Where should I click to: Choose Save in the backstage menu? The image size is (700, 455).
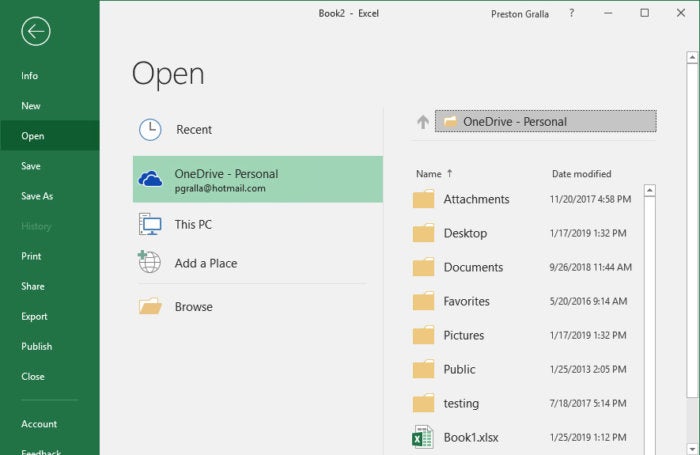coord(31,166)
